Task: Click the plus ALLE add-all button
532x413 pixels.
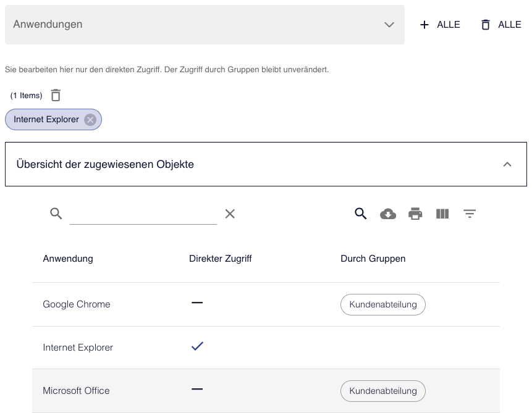Action: (x=440, y=25)
